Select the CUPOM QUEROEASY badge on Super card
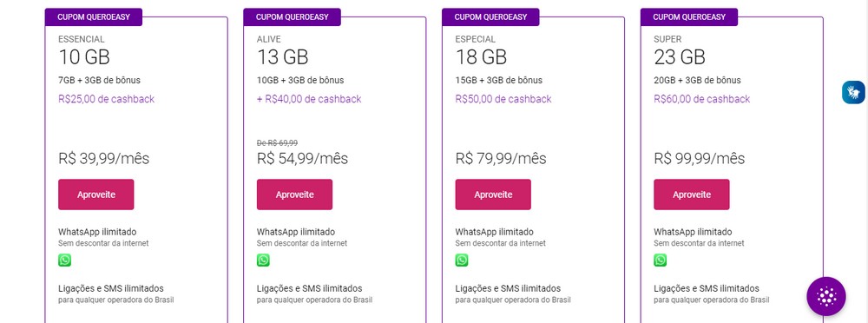 coord(689,17)
